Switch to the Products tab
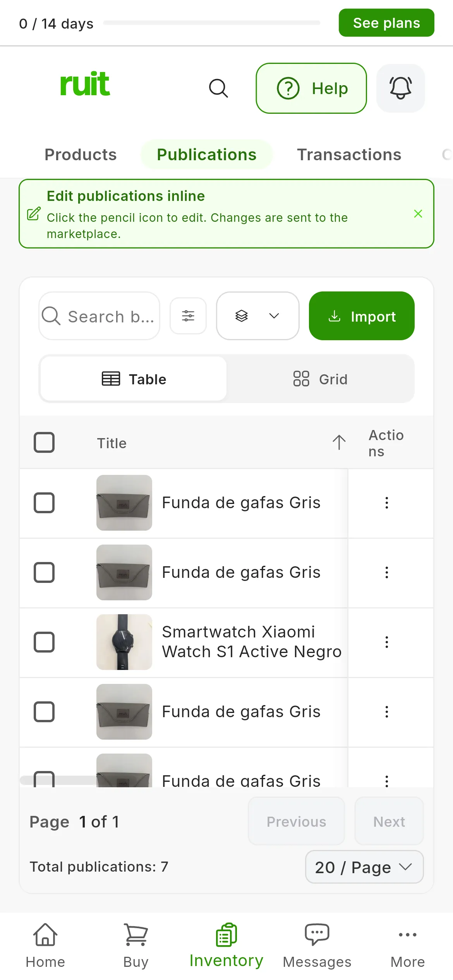Viewport: 453px width, 980px height. 81,154
